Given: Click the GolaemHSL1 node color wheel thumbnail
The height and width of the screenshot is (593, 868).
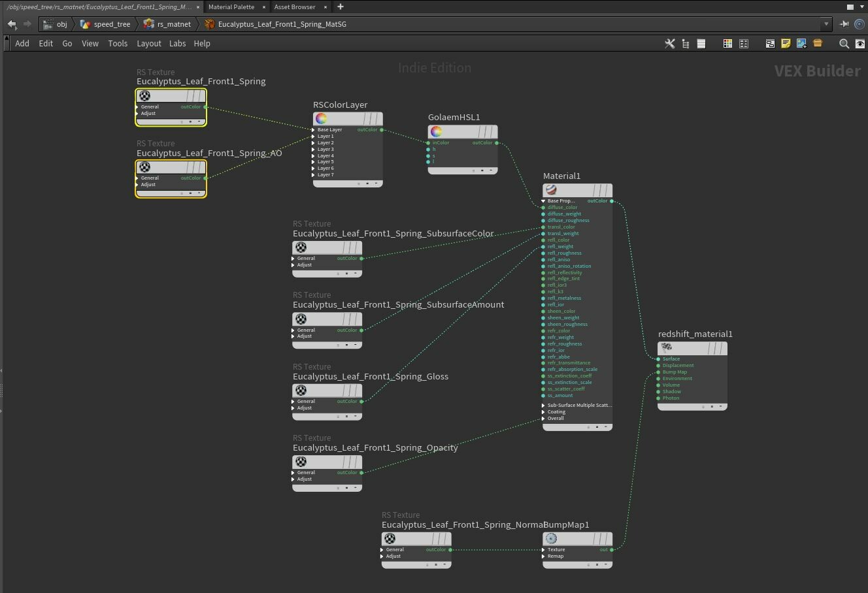Looking at the screenshot, I should click(x=437, y=131).
